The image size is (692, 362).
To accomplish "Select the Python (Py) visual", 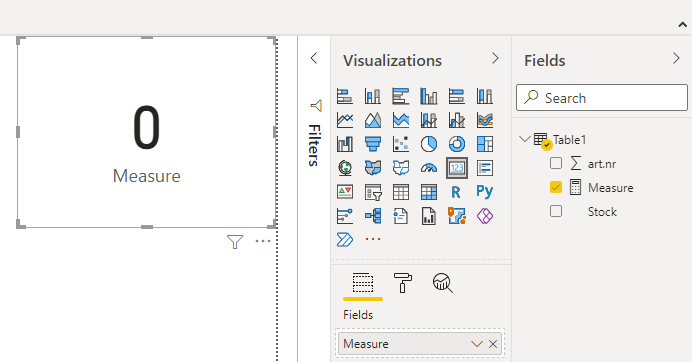I will [x=485, y=191].
